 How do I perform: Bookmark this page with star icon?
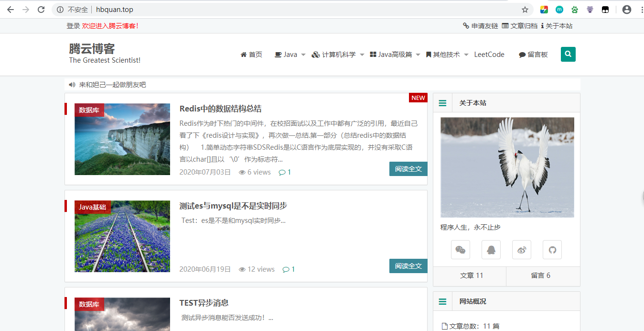click(x=525, y=10)
